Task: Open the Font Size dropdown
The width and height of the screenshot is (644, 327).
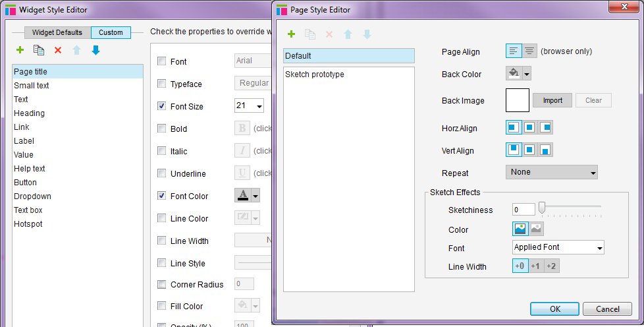Action: (259, 106)
